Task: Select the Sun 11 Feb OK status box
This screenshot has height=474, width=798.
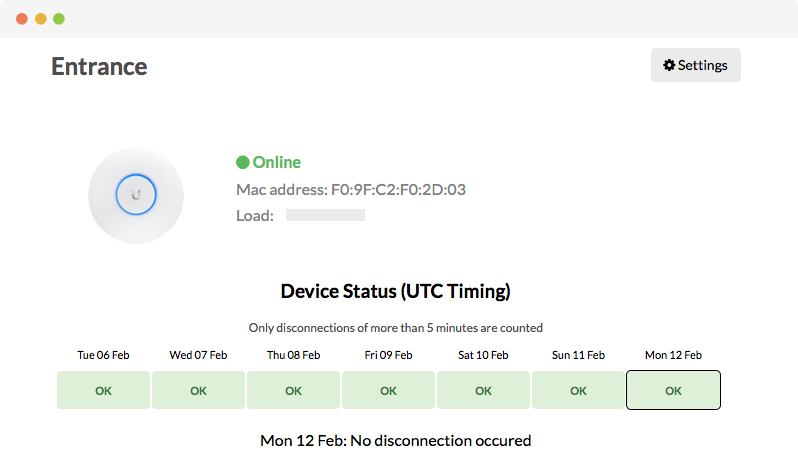Action: [578, 390]
